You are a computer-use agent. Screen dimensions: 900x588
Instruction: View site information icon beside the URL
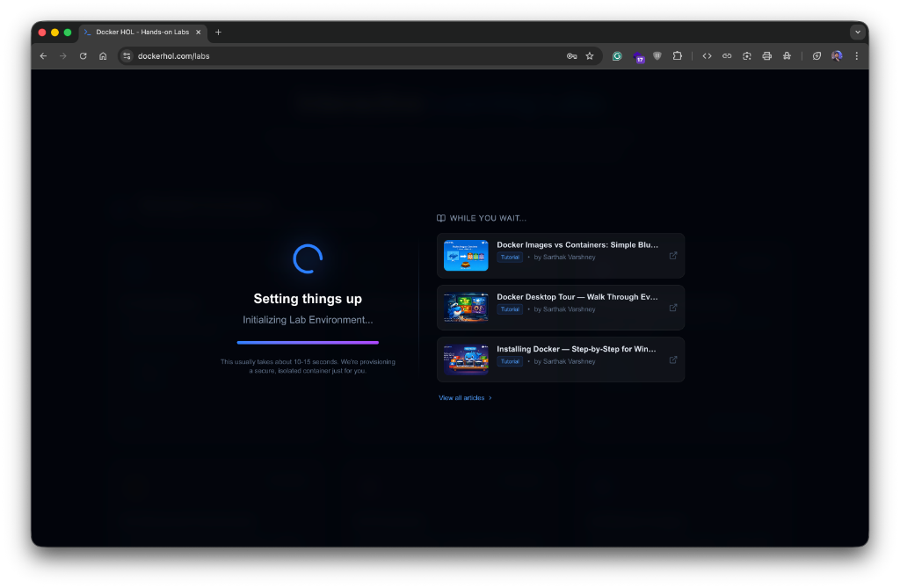click(x=127, y=56)
